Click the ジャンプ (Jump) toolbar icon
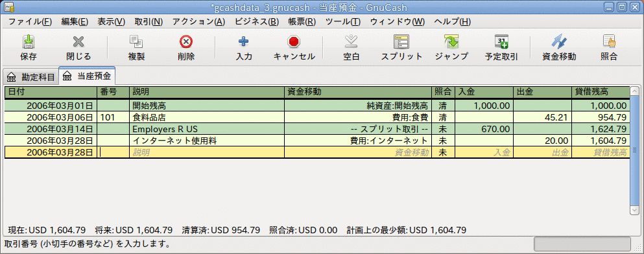Screen dimensions: 644x254 click(x=451, y=41)
